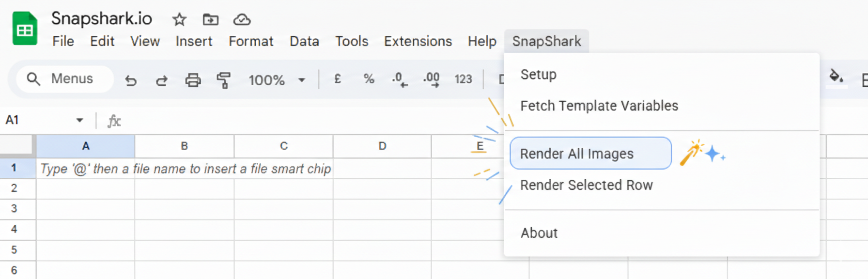
Task: Star the Snapshark.io spreadsheet
Action: 179,20
